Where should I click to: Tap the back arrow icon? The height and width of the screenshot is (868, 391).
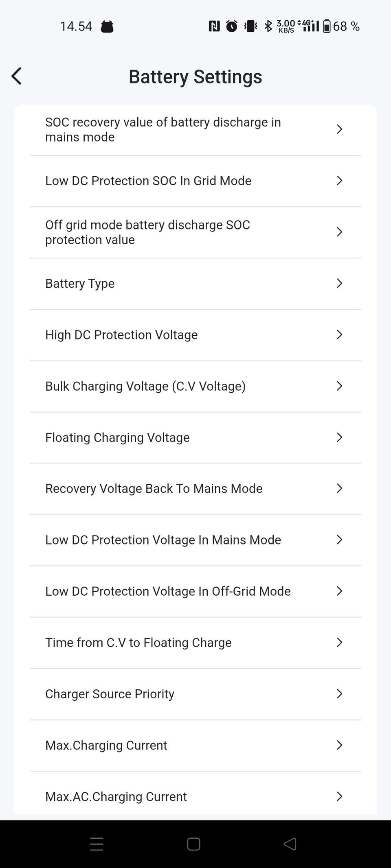17,76
